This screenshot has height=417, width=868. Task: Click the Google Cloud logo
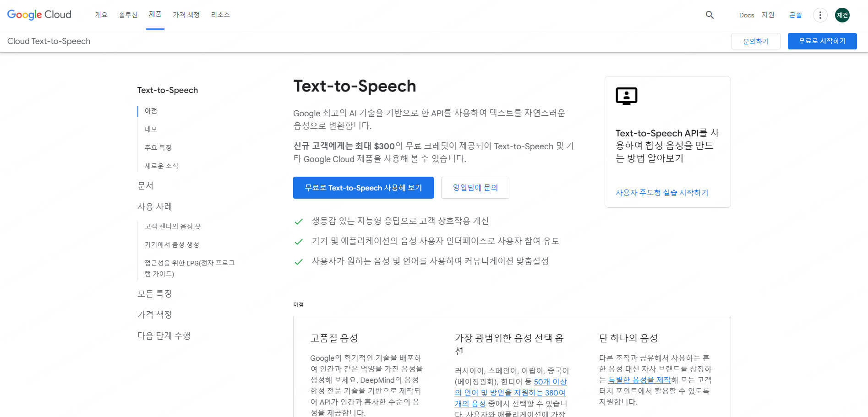39,15
